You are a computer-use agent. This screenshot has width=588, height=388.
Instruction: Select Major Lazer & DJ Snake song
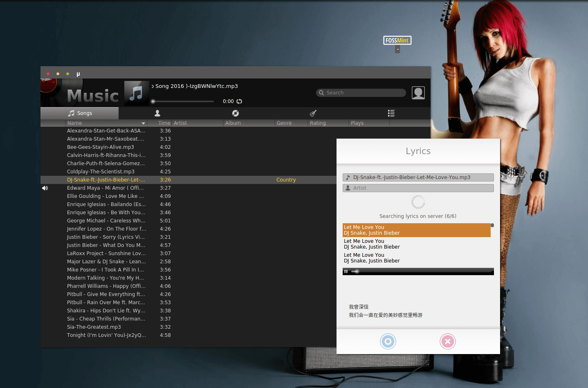click(106, 262)
